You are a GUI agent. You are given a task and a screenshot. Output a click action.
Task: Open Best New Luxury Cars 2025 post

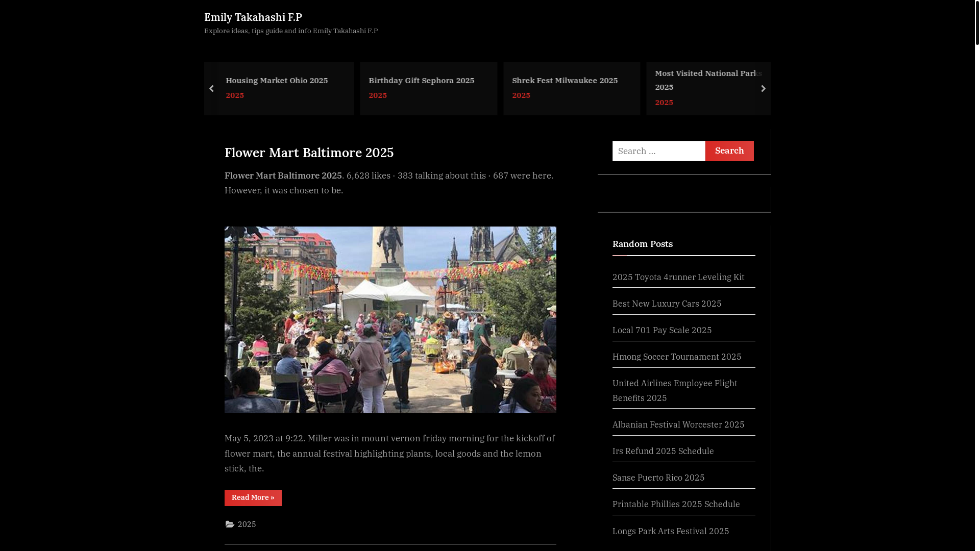(667, 304)
